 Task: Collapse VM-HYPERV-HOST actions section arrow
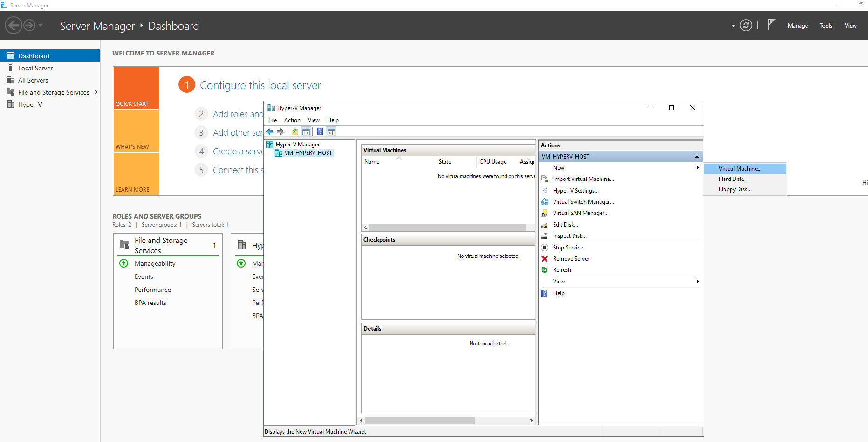tap(697, 157)
